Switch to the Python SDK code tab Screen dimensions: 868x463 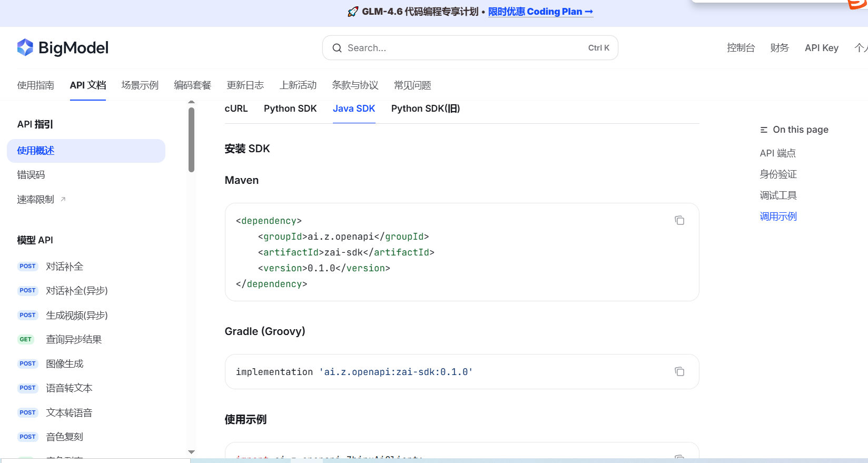click(290, 109)
